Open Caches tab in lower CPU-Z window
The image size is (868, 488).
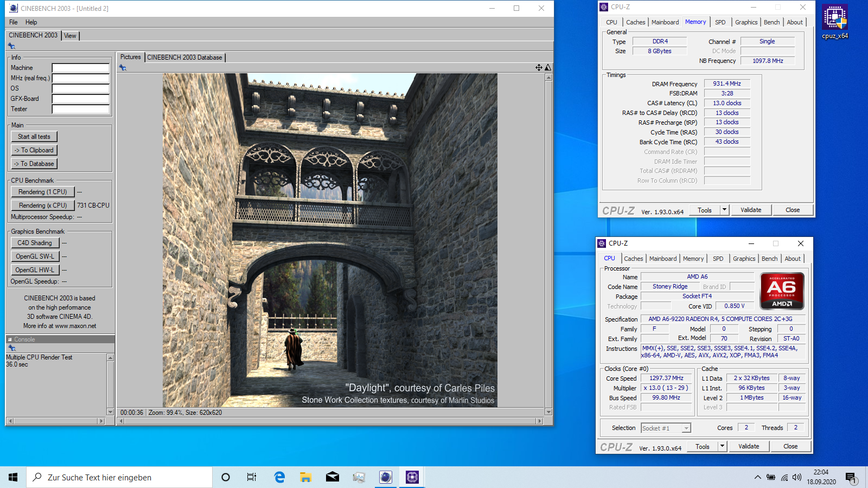pos(633,259)
